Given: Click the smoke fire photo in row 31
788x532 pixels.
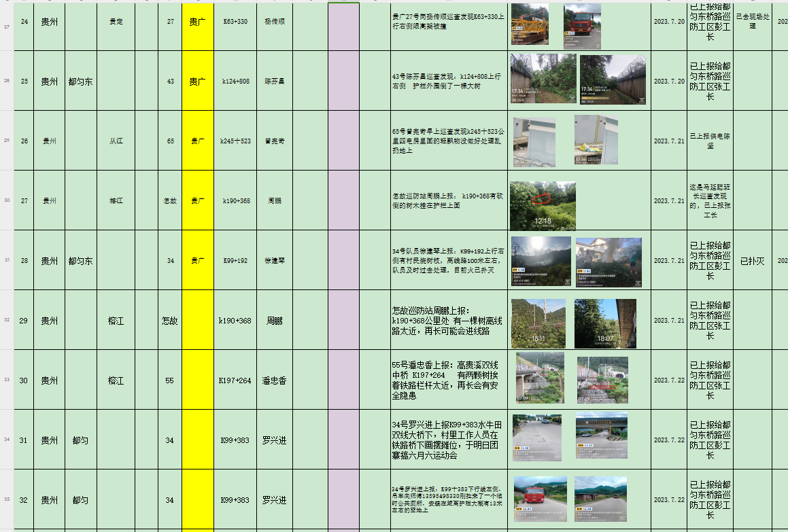Looking at the screenshot, I should [609, 262].
